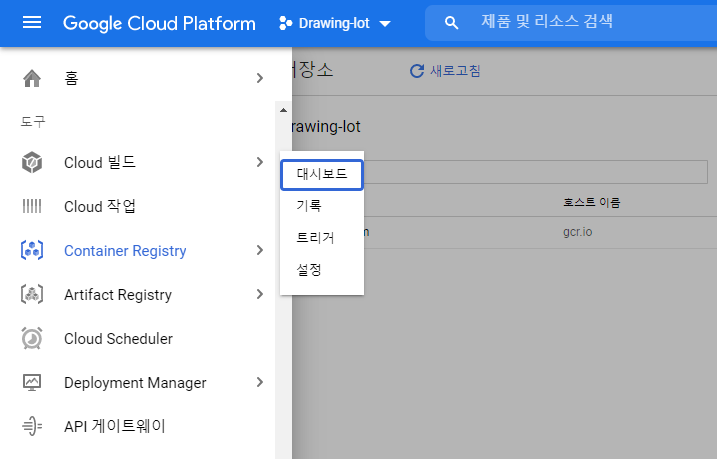Viewport: 717px width, 459px height.
Task: Open the API 게이트웨이 menu item
Action: pos(138,426)
